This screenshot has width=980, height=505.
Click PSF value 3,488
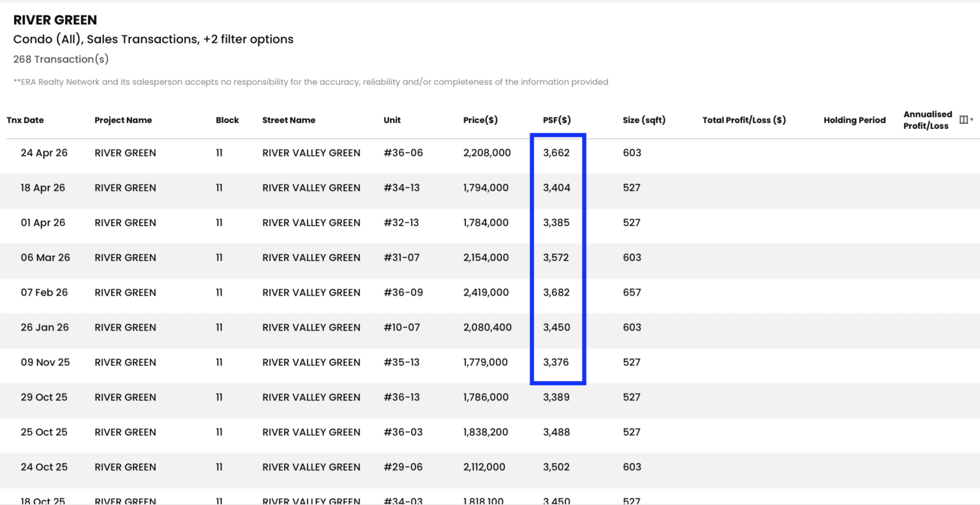556,432
